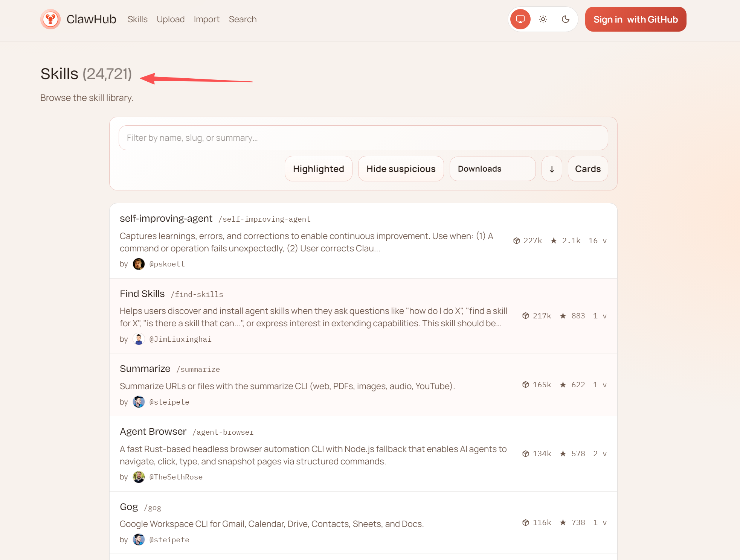Open the Import nav item

pyautogui.click(x=206, y=19)
